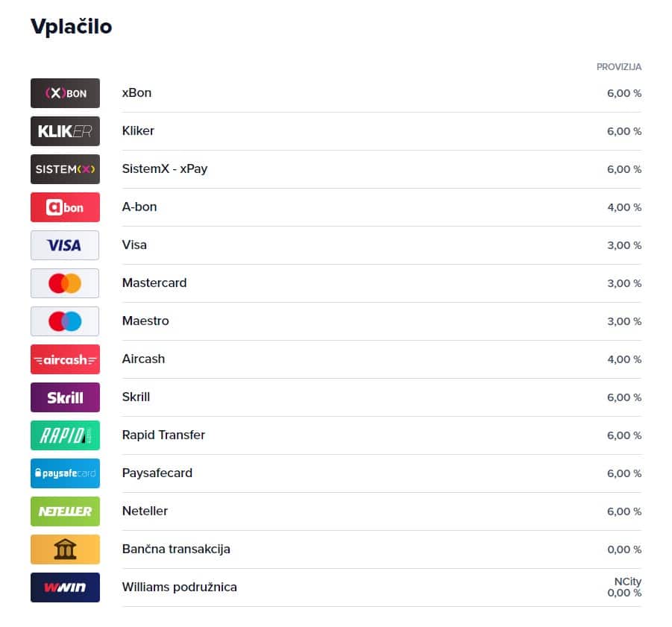Click the green Rapid Transfer logo
672x627 pixels.
[65, 435]
